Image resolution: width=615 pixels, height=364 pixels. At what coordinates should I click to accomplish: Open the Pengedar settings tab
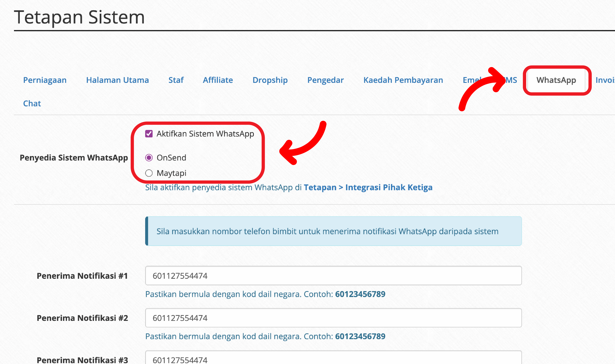click(x=325, y=80)
